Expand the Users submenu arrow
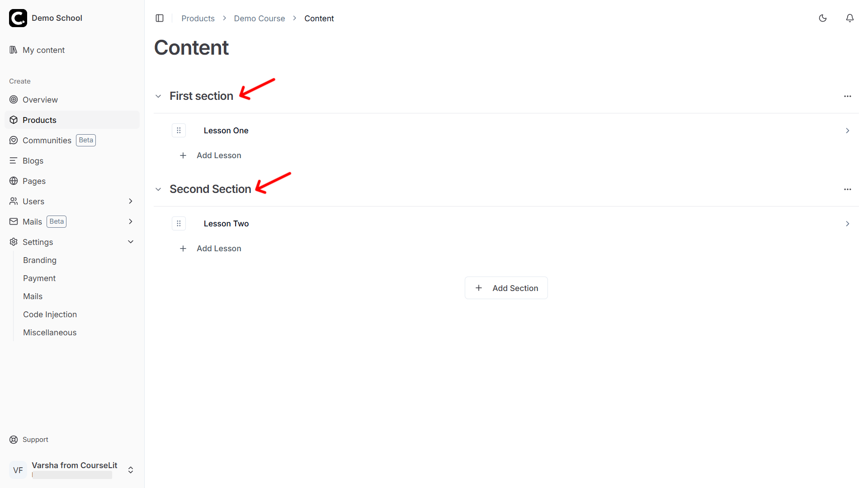This screenshot has width=868, height=488. (x=131, y=201)
